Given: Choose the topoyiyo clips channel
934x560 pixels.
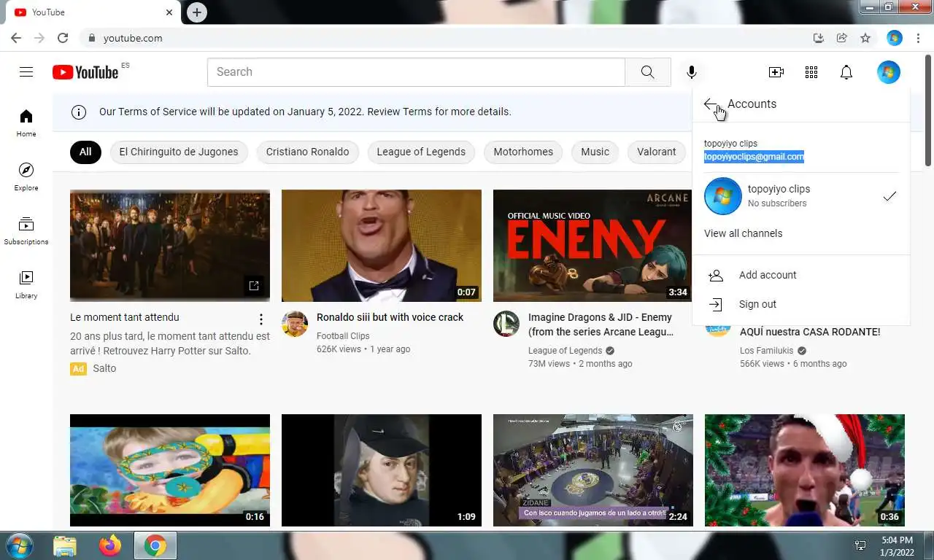Looking at the screenshot, I should pos(801,196).
